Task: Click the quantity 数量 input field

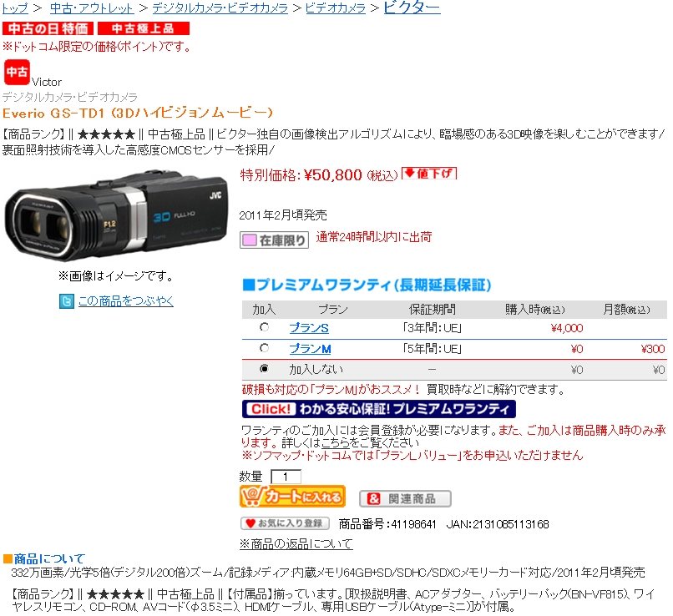Action: (x=286, y=477)
